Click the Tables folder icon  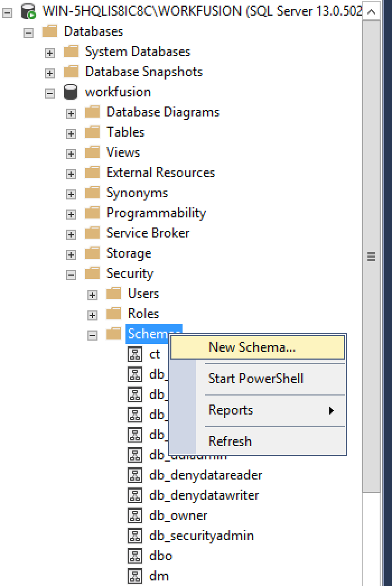pos(92,132)
